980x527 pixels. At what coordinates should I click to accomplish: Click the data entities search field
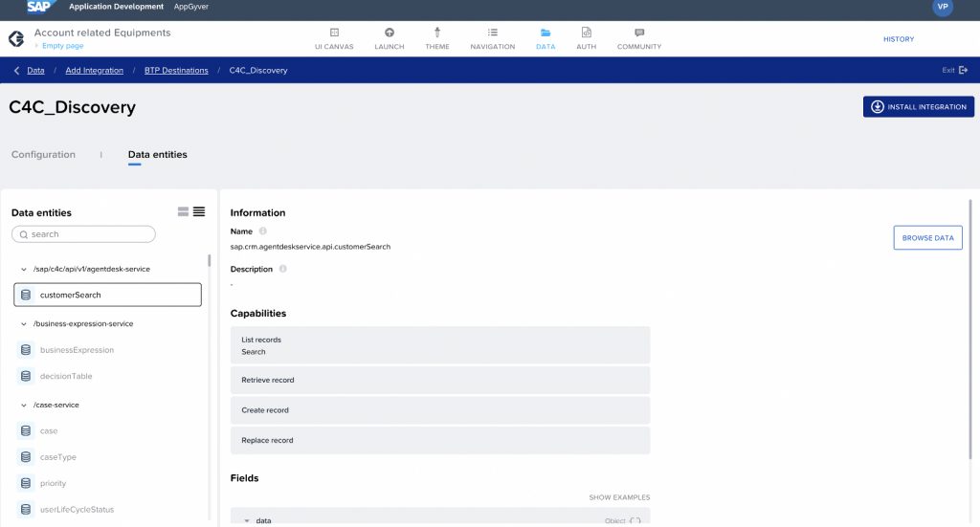(x=83, y=234)
